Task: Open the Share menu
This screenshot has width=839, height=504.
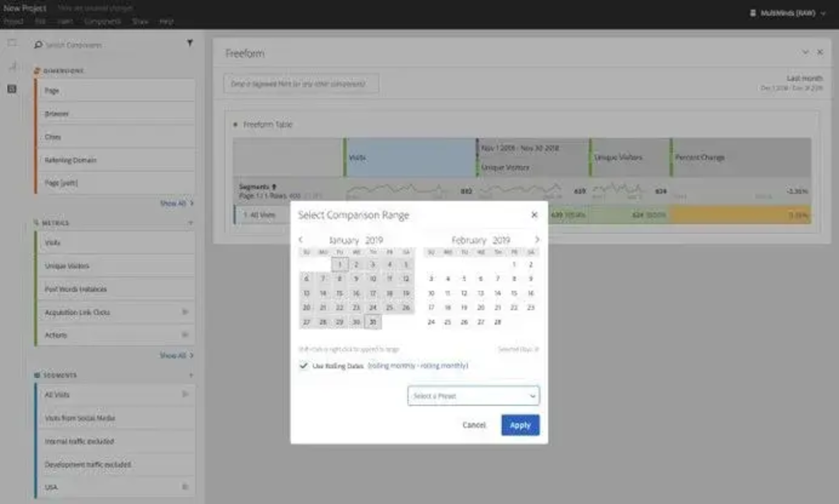Action: (x=140, y=21)
